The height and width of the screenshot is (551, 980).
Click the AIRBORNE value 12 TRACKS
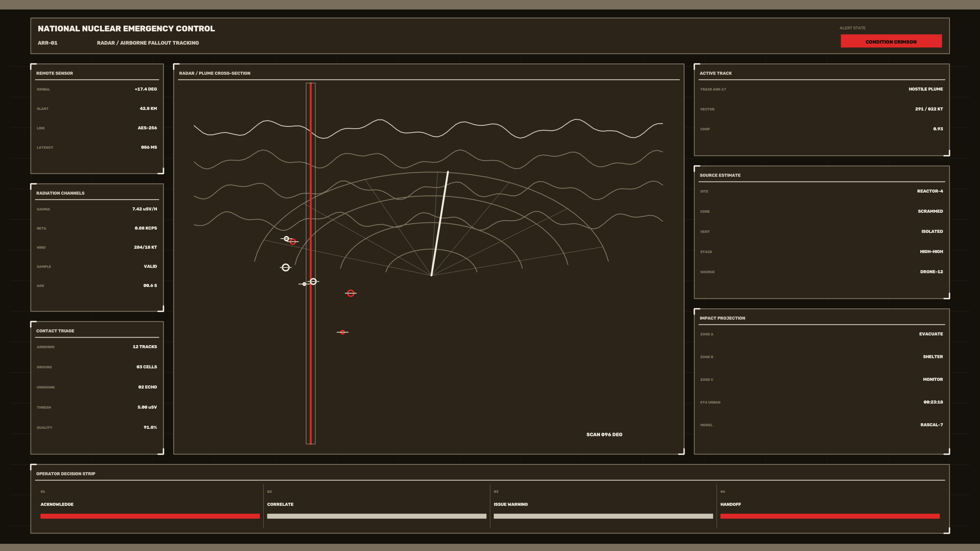144,347
